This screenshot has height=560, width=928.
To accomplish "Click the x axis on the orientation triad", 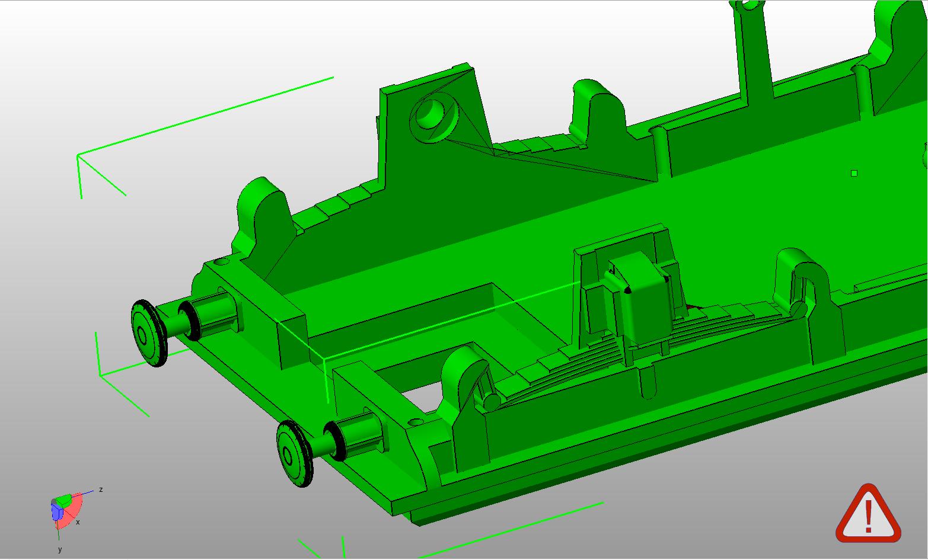I will (x=79, y=523).
